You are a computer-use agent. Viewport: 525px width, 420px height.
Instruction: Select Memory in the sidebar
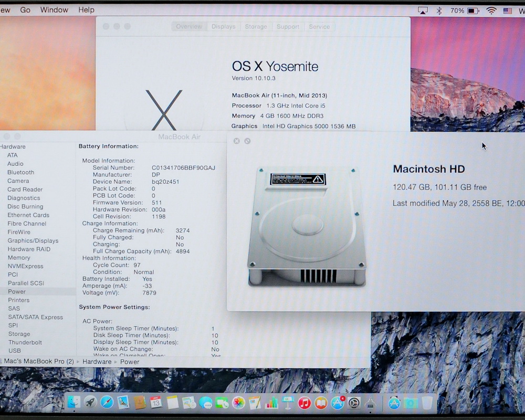click(x=19, y=258)
